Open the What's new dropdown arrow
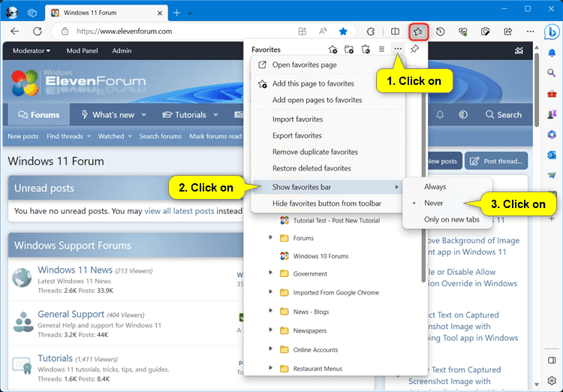Screen dimensions: 563x392 click(143, 115)
